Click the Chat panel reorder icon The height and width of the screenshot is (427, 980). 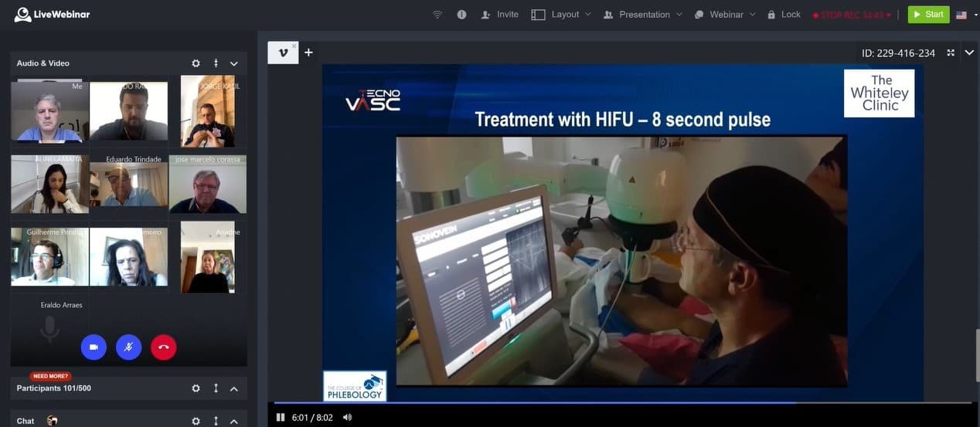216,421
